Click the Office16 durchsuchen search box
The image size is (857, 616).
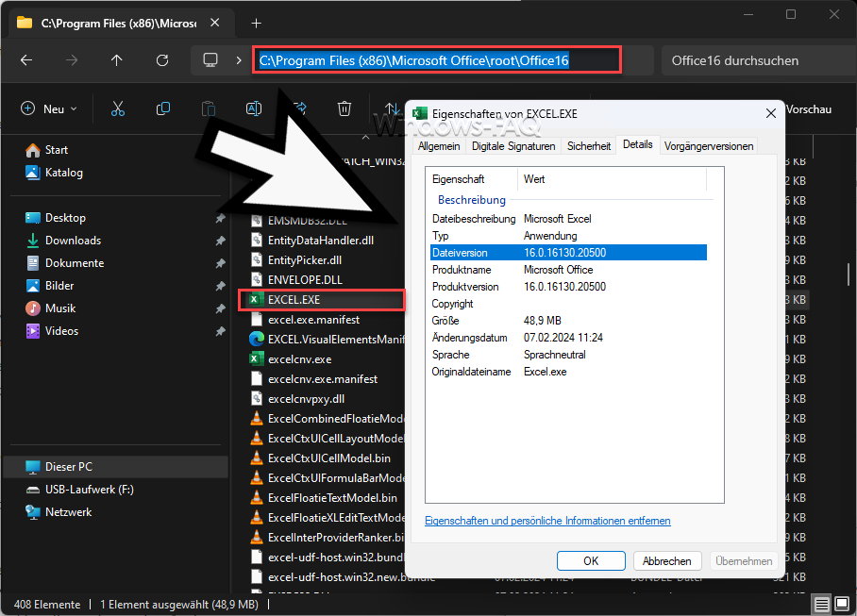pyautogui.click(x=759, y=60)
